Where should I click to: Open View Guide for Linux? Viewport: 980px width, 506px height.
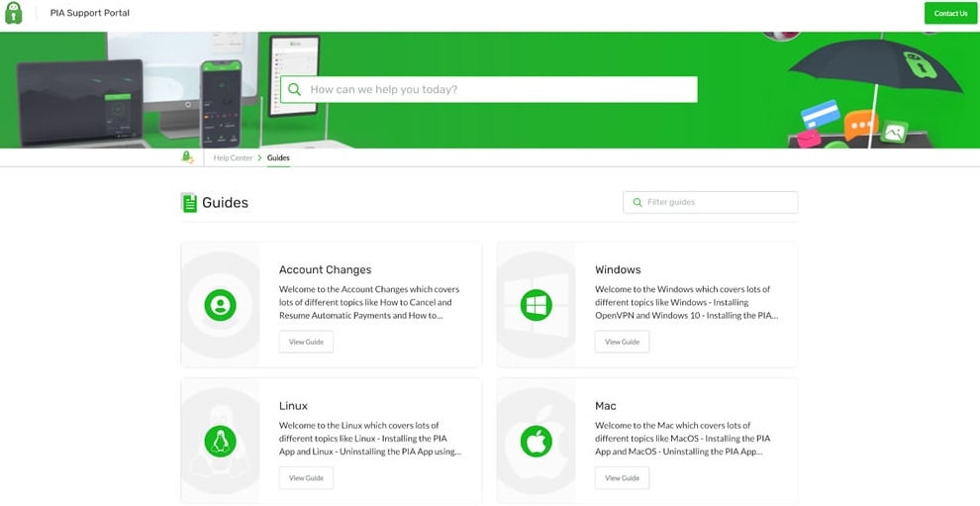[306, 477]
